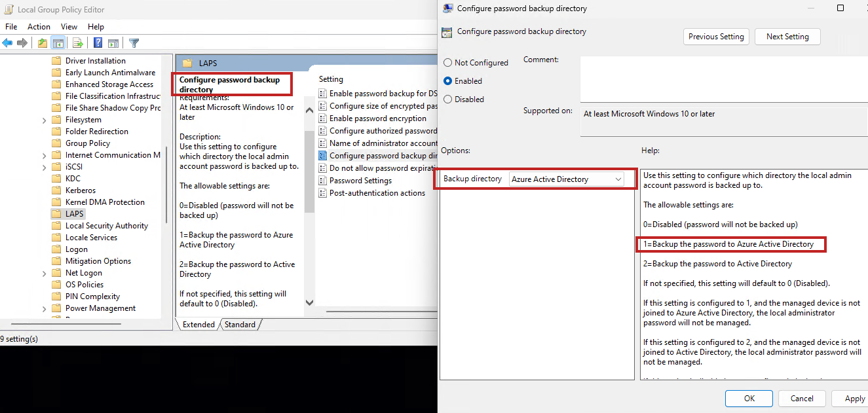Click the Driver Installation folder icon

(56, 61)
